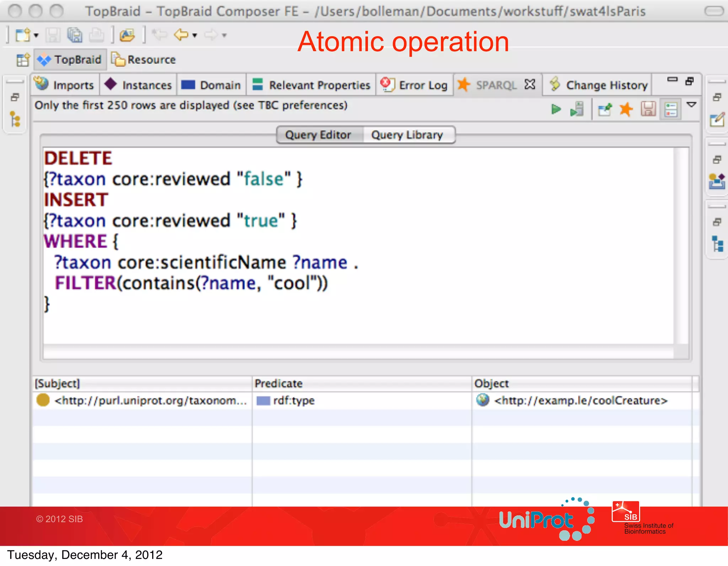Open the Imports tab
Viewport: 728px width, 566px height.
tap(65, 85)
